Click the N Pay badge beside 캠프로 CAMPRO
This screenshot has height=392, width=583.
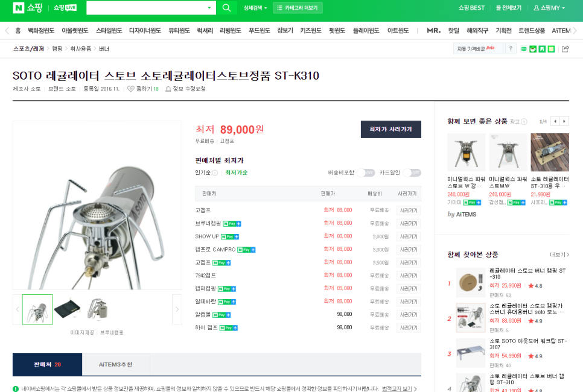246,250
